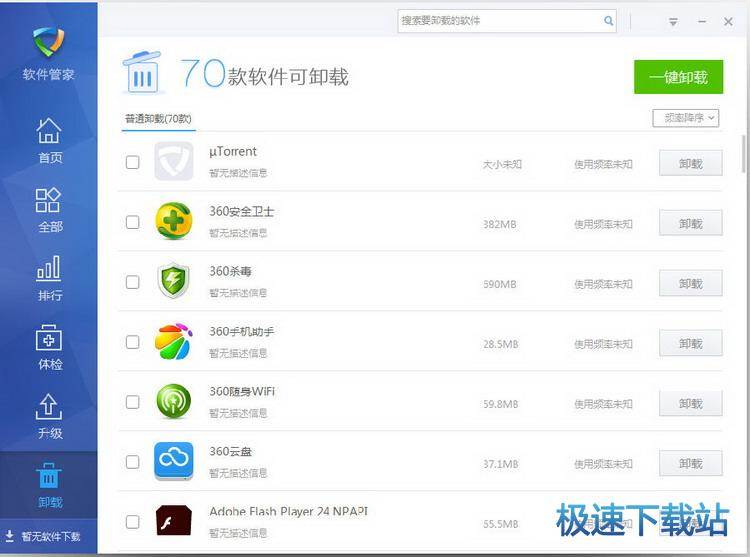Uninstall µTorrent with its 卸载 button
Image resolution: width=750 pixels, height=557 pixels.
point(691,164)
